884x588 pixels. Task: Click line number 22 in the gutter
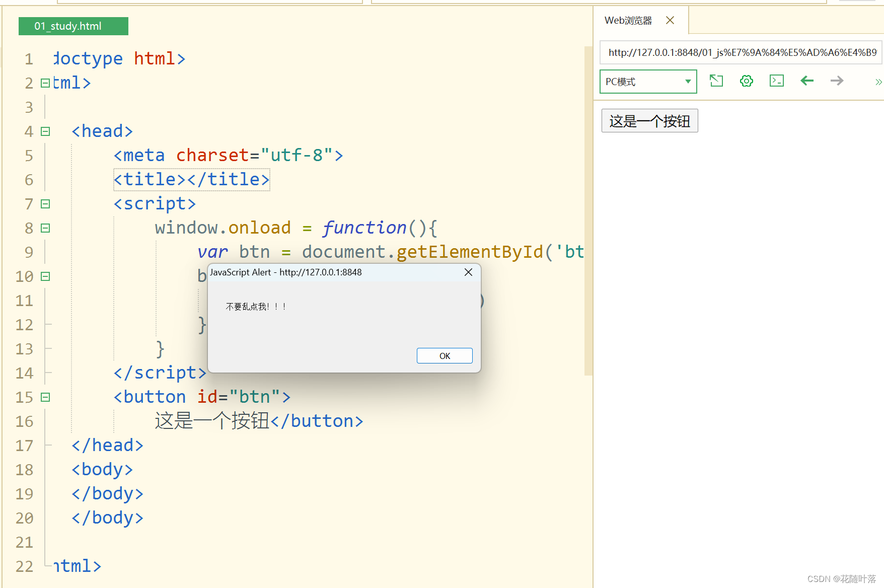(x=24, y=567)
